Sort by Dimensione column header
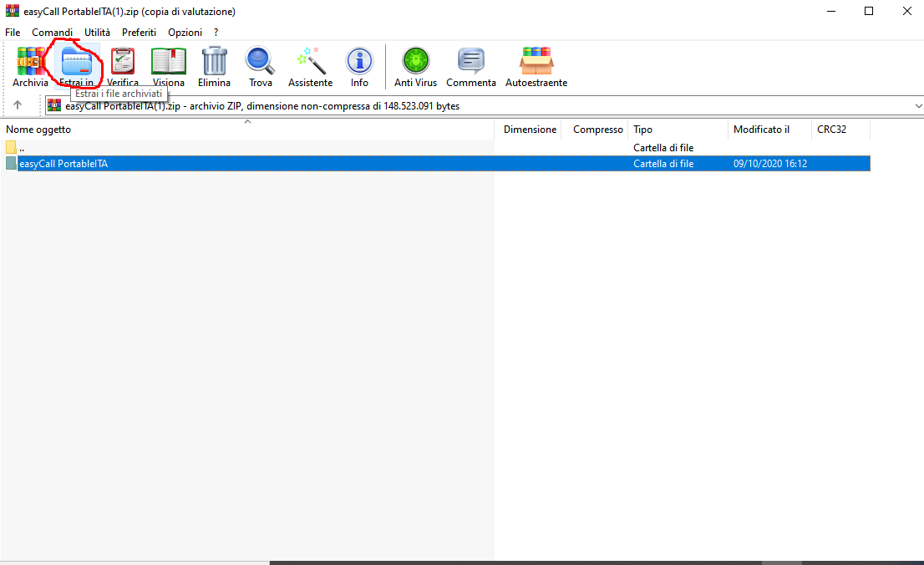 click(528, 130)
